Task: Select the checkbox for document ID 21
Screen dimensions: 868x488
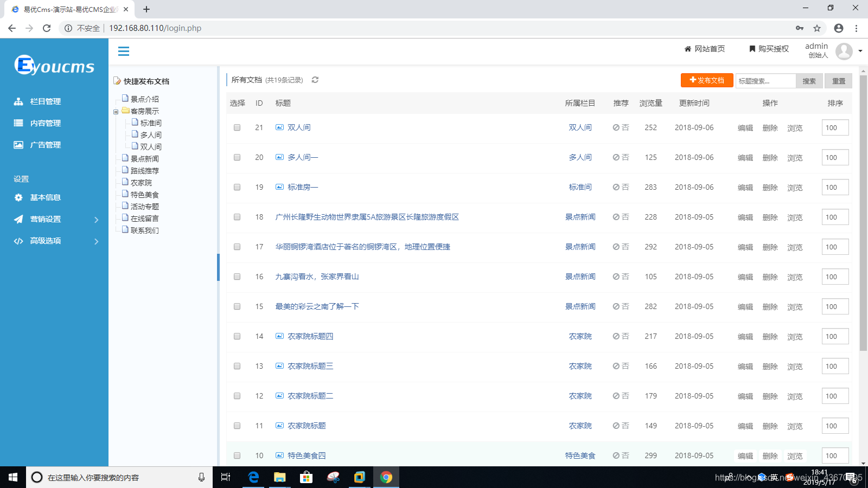Action: tap(237, 127)
